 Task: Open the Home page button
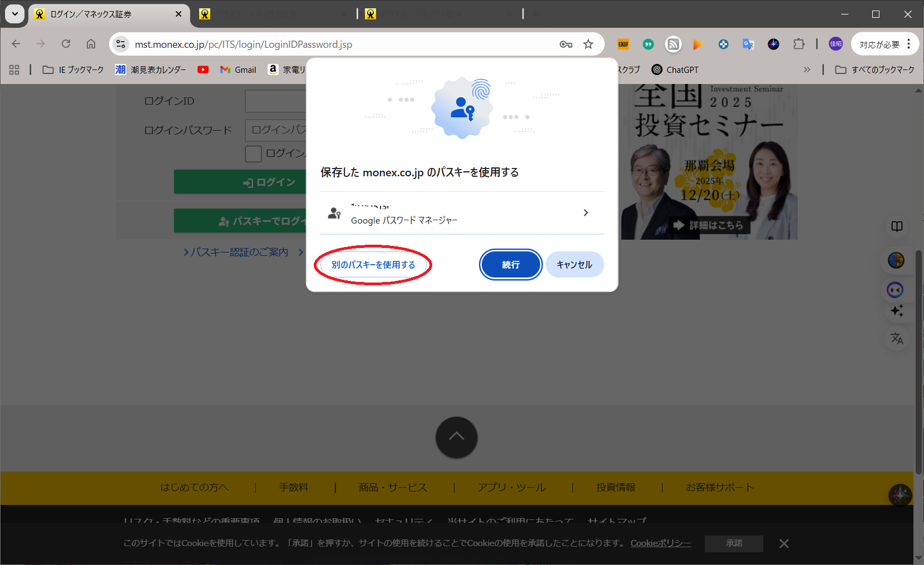click(x=91, y=44)
